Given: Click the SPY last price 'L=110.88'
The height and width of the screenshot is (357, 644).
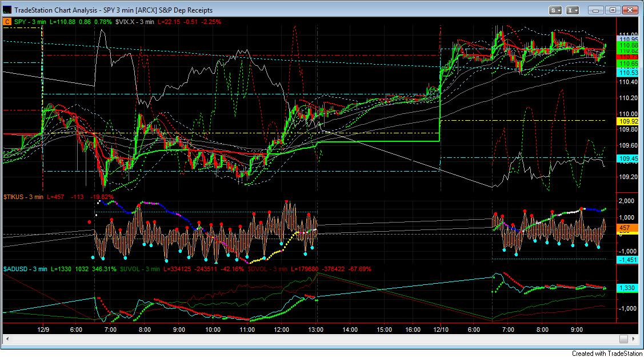Looking at the screenshot, I should pyautogui.click(x=62, y=21).
